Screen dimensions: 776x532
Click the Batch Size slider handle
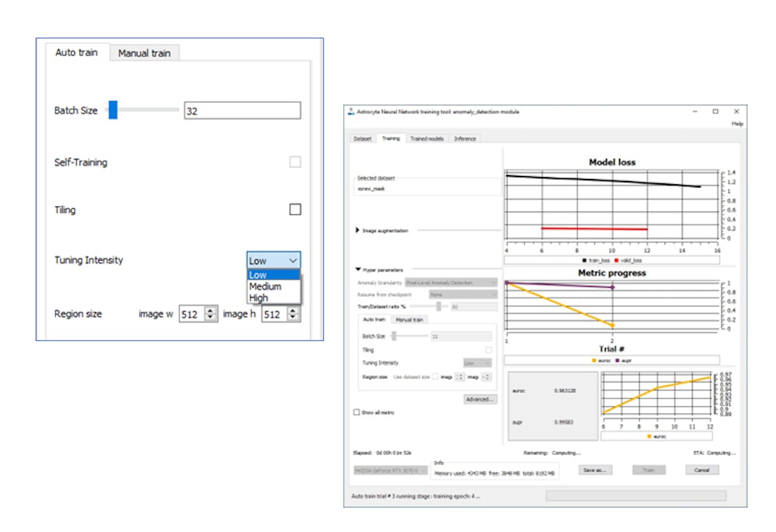[114, 111]
